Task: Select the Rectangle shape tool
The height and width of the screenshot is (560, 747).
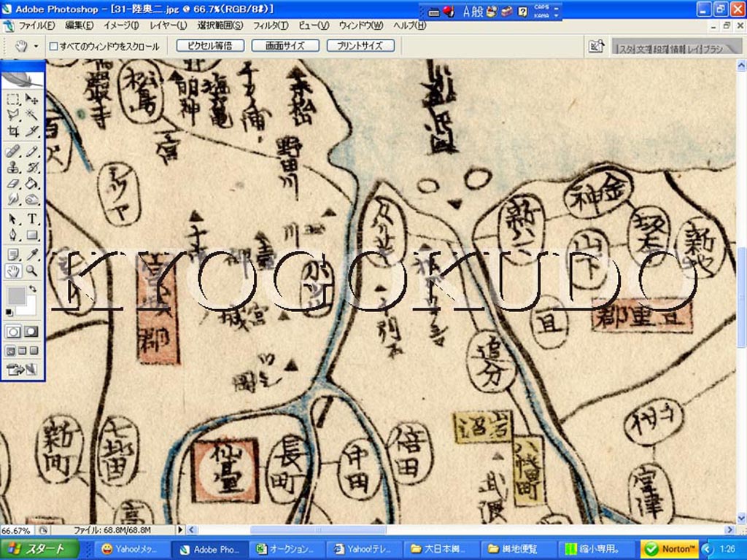Action: 31,235
